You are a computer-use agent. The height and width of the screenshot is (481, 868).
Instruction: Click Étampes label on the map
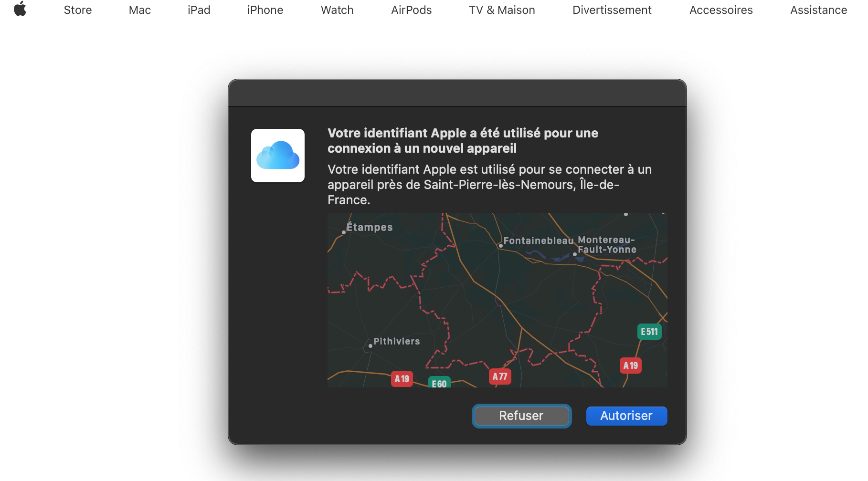point(369,227)
